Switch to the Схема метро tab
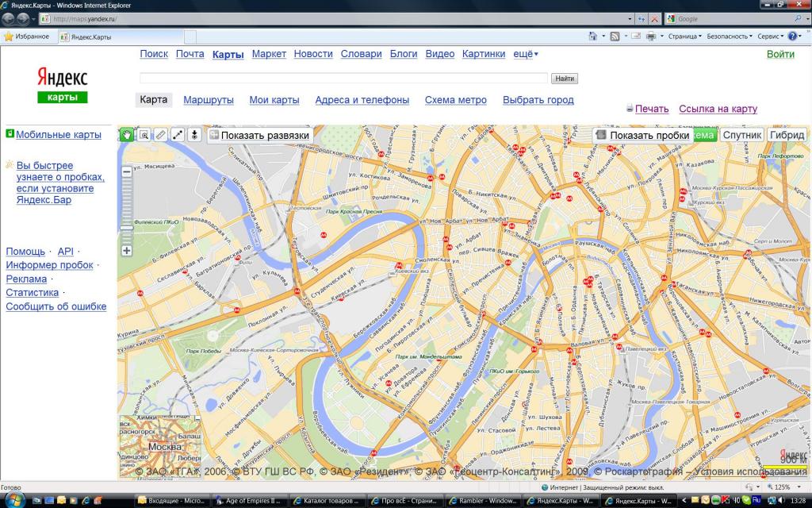 tap(455, 100)
